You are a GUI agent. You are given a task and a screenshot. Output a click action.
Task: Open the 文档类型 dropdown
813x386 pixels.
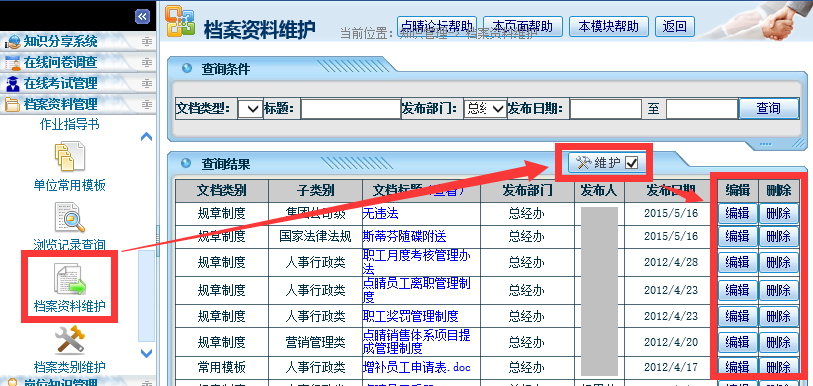(x=250, y=109)
